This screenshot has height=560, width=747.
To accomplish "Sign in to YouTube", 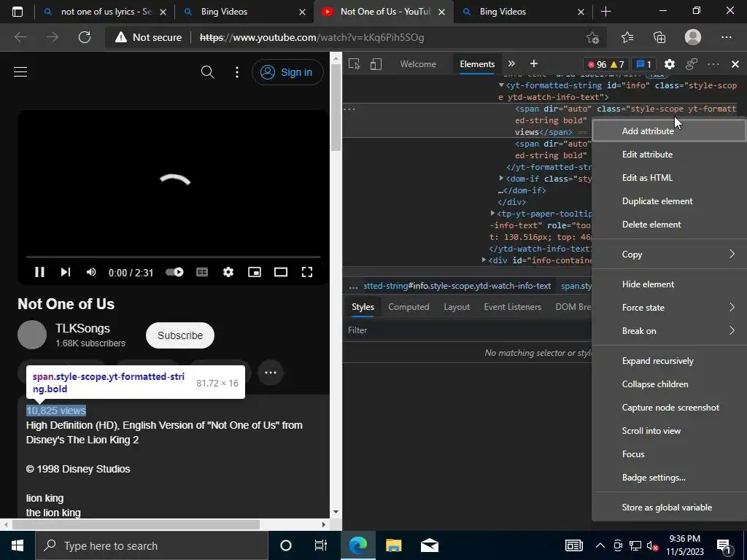I will 287,72.
